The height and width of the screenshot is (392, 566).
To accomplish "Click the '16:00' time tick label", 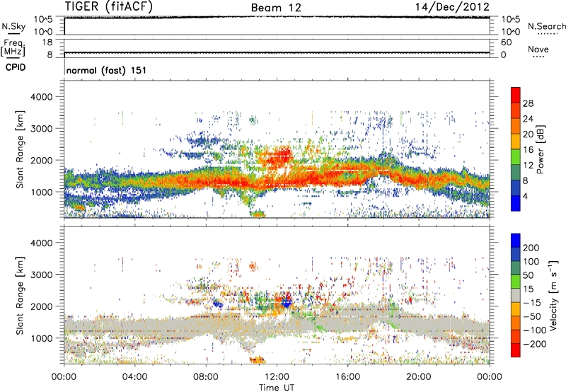I will click(347, 377).
